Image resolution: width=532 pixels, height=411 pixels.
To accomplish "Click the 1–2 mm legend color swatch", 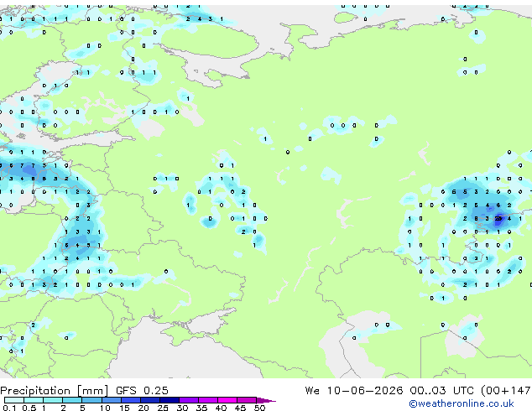I will (x=53, y=400).
